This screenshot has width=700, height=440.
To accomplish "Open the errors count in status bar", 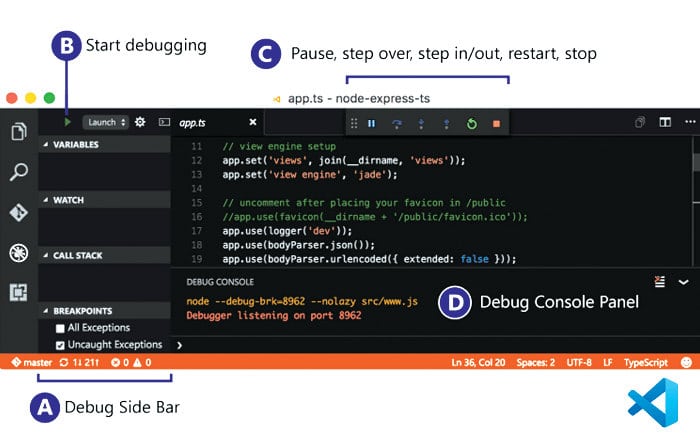I will coord(120,362).
